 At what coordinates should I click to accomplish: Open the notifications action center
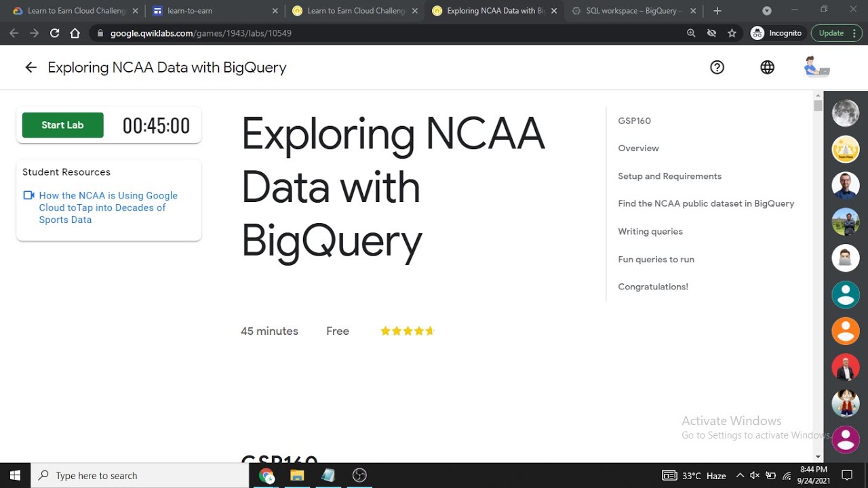[x=846, y=475]
